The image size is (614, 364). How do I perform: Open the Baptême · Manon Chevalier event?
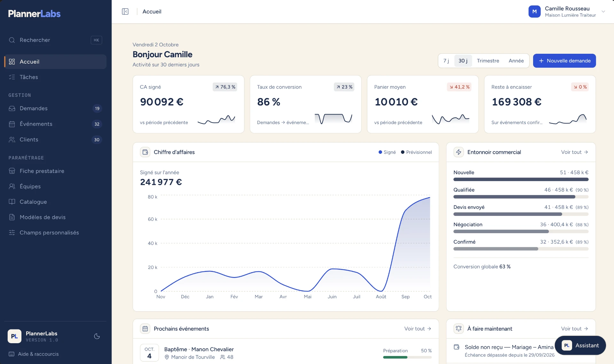286,352
